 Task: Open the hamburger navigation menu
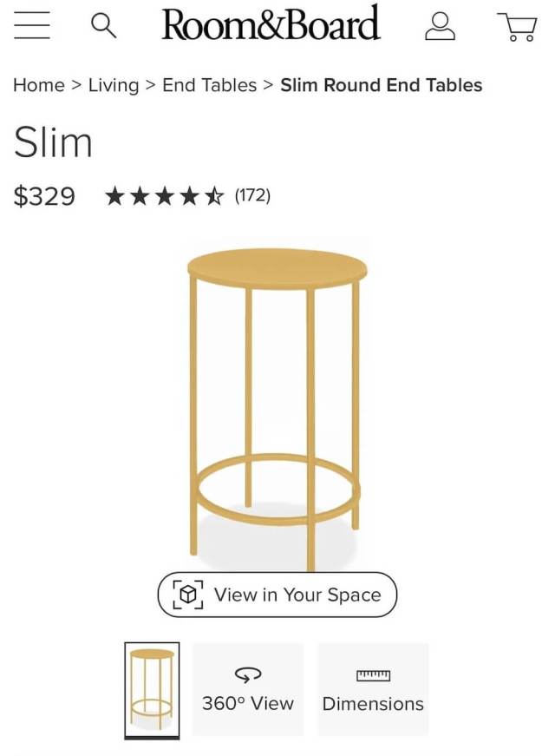tap(32, 26)
